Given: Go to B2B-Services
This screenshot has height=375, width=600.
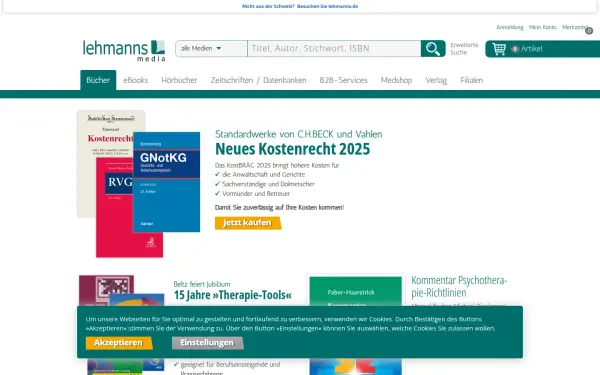Looking at the screenshot, I should coord(343,80).
